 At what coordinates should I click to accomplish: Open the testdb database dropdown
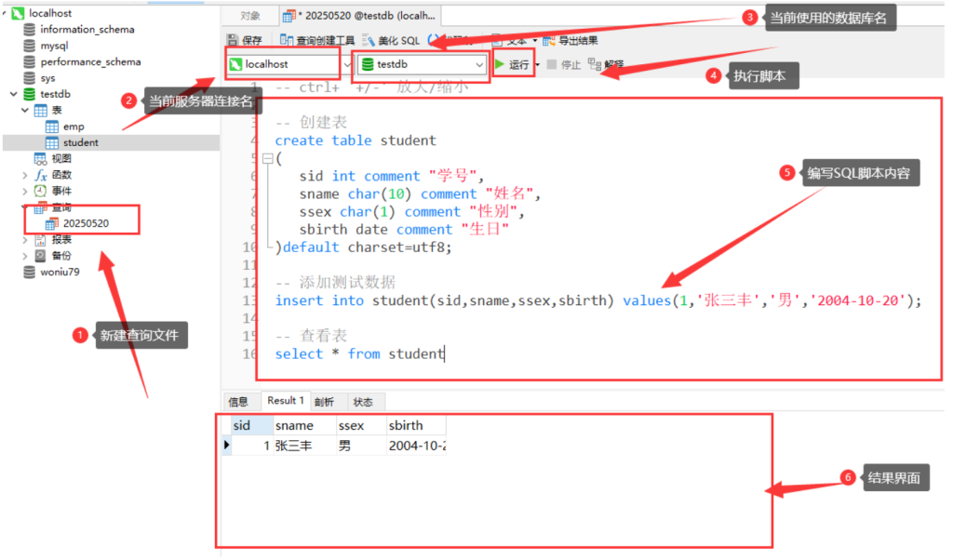480,65
